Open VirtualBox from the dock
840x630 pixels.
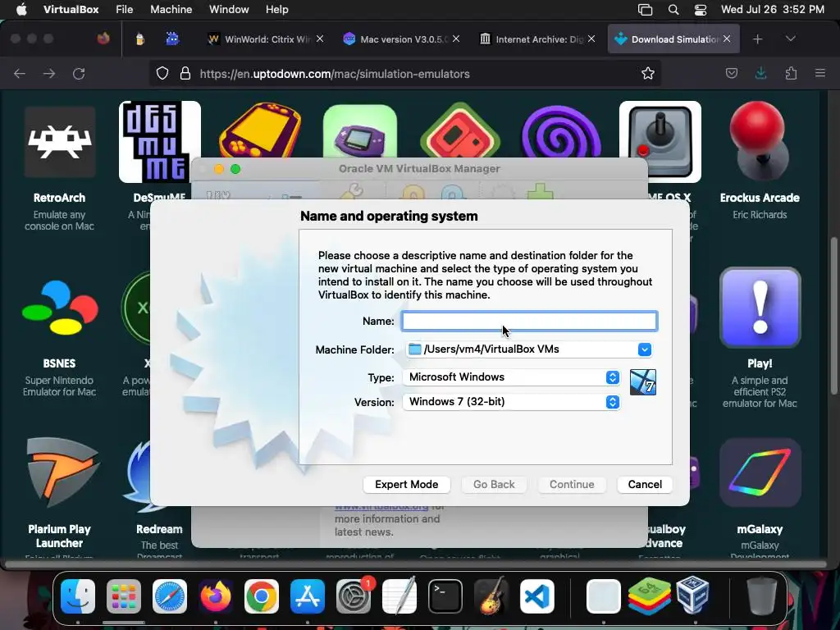(x=692, y=596)
